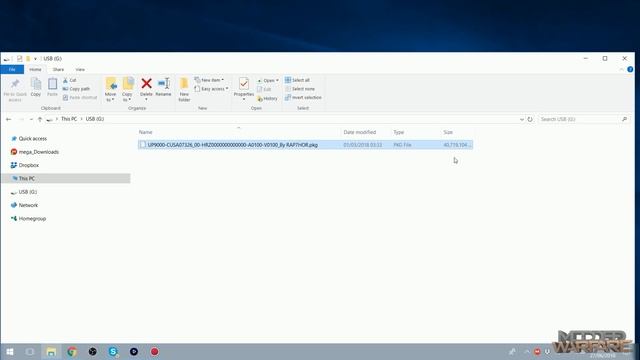Open the Easy access dropdown
The width and height of the screenshot is (640, 360).
click(211, 89)
